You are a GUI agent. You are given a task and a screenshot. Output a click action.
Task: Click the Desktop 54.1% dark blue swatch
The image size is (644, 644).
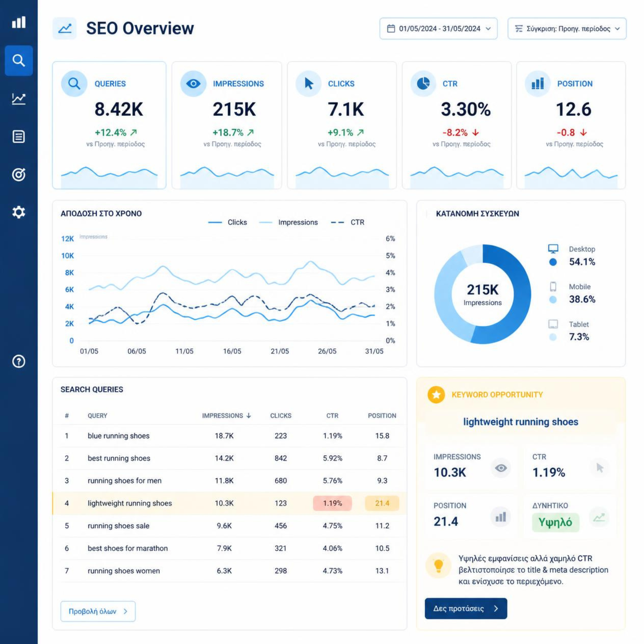[553, 262]
